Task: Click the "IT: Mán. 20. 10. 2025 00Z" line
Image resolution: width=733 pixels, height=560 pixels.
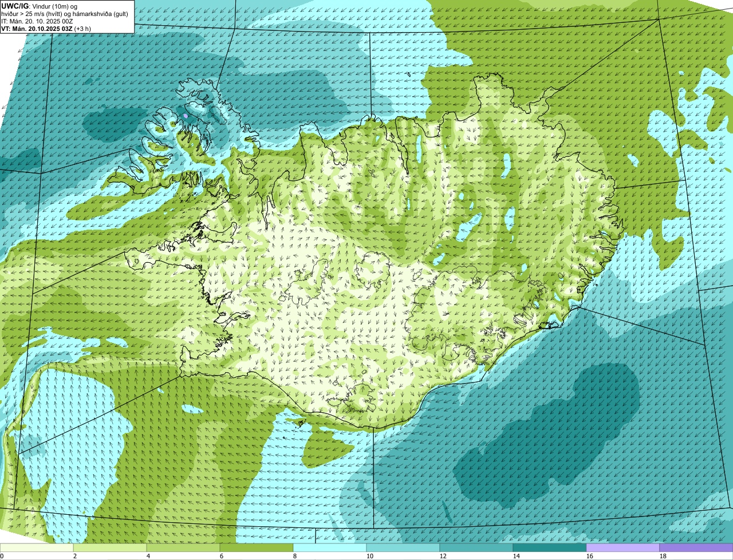Action: point(37,21)
